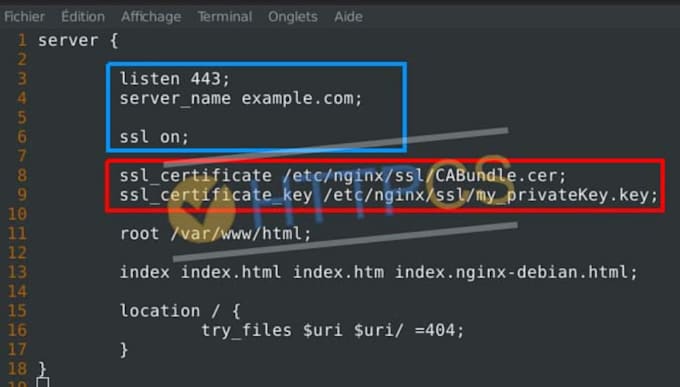
Task: Click 'server_name example.com;' on line 4
Action: tap(241, 98)
